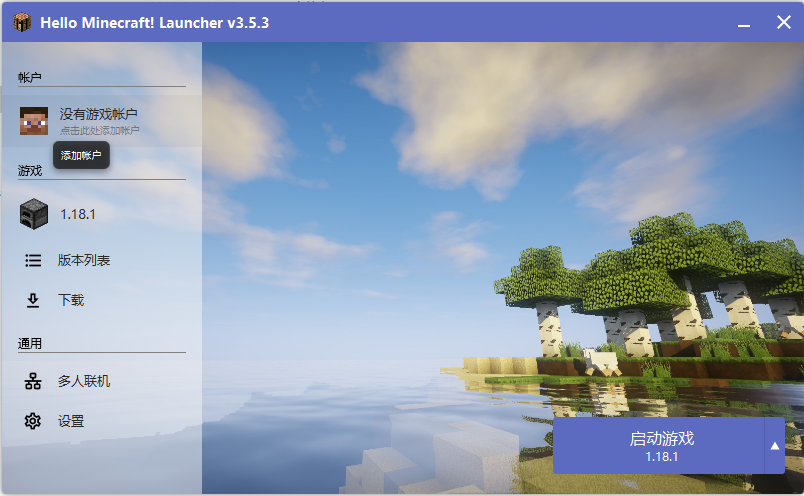Click the 添加帐户 tooltip bubble
The height and width of the screenshot is (496, 804).
tap(81, 155)
